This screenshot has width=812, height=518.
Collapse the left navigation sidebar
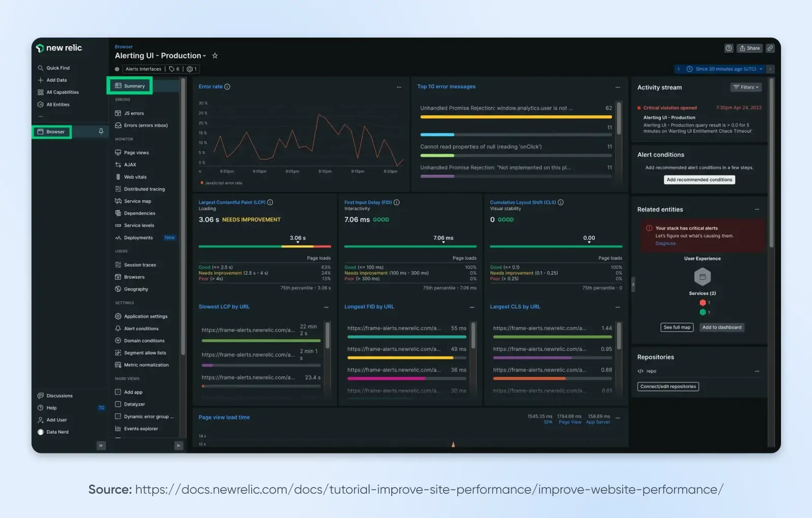[x=101, y=445]
